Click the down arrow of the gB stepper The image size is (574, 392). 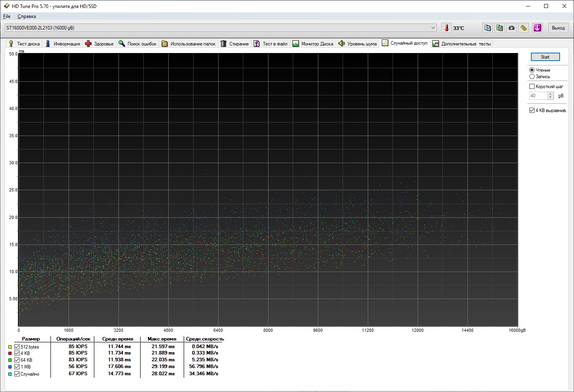(550, 97)
